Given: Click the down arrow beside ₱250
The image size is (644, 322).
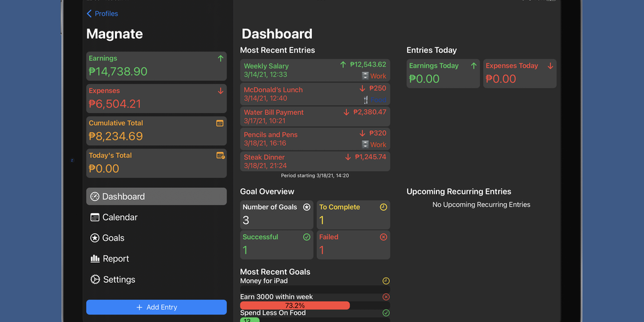Looking at the screenshot, I should click(x=362, y=88).
